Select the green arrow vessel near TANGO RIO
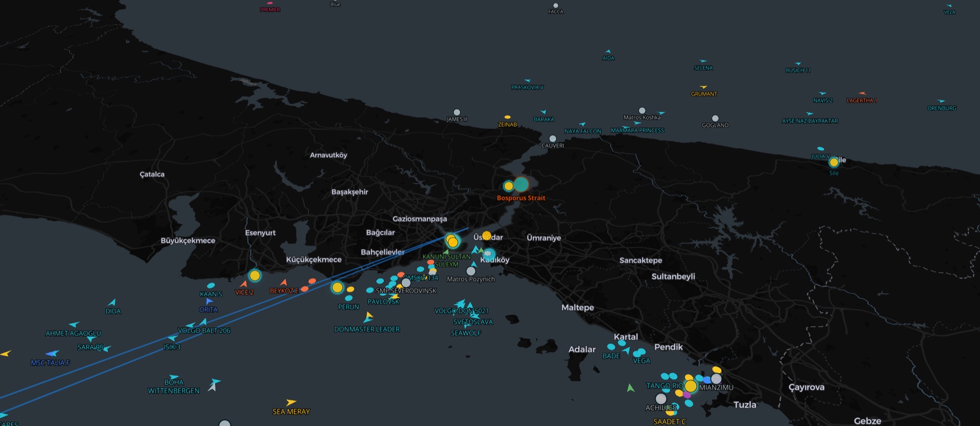The width and height of the screenshot is (980, 426). 630,388
